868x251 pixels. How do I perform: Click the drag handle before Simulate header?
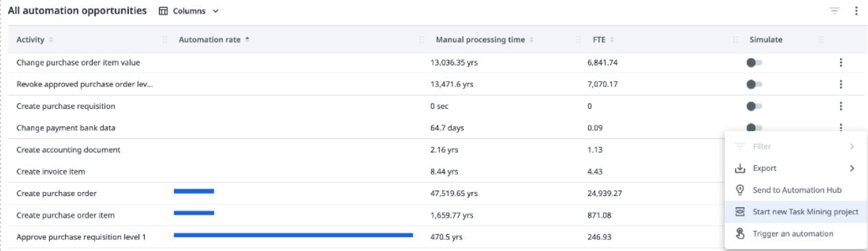pyautogui.click(x=736, y=40)
